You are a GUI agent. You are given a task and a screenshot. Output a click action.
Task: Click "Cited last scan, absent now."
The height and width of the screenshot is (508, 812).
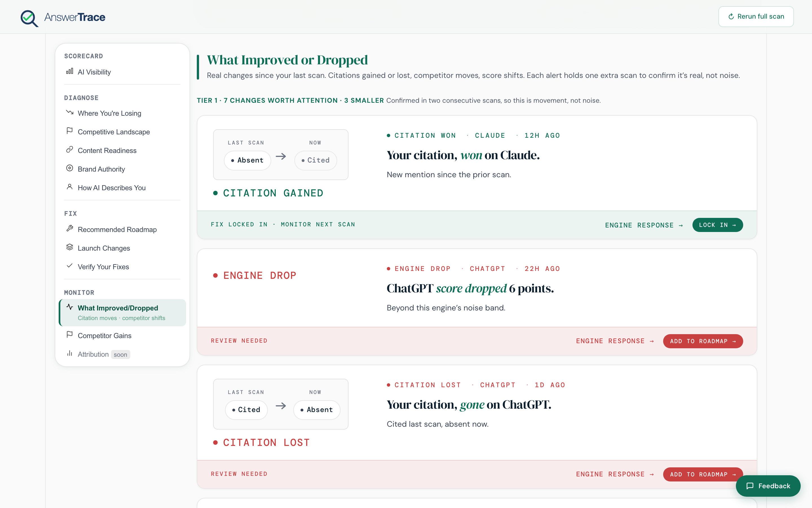[438, 424]
